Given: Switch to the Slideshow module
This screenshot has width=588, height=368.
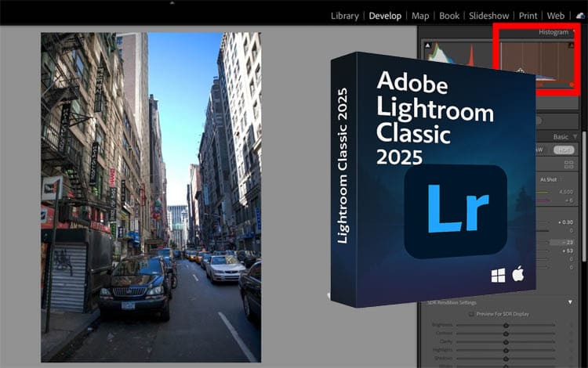Looking at the screenshot, I should 488,16.
